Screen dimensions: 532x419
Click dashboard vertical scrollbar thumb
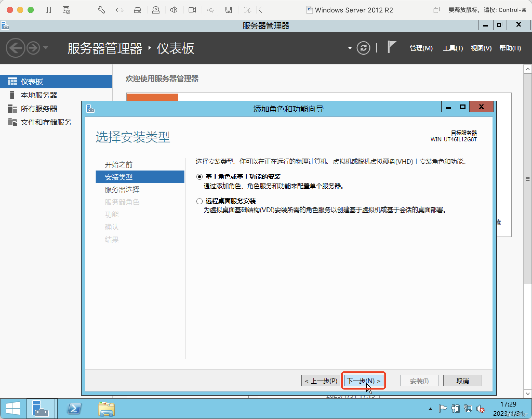[528, 179]
